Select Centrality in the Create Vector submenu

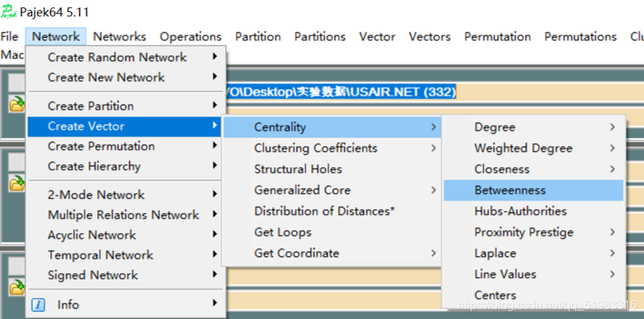pos(332,127)
